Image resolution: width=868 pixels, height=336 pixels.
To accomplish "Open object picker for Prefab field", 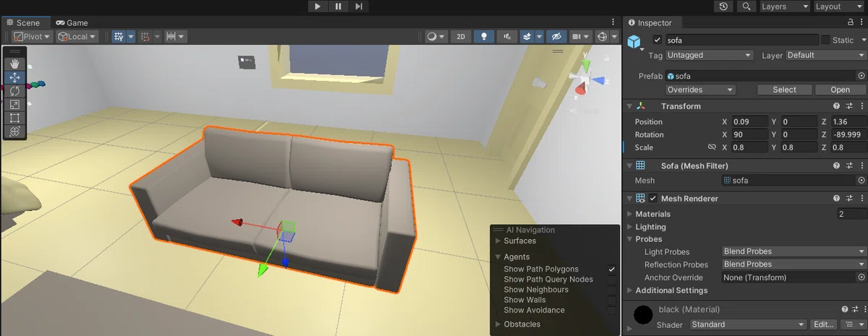I will (x=861, y=75).
